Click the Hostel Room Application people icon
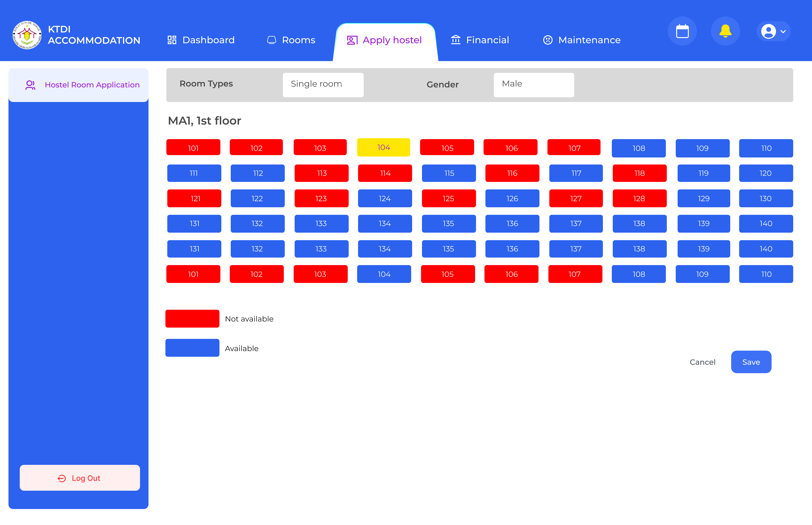 click(x=31, y=85)
